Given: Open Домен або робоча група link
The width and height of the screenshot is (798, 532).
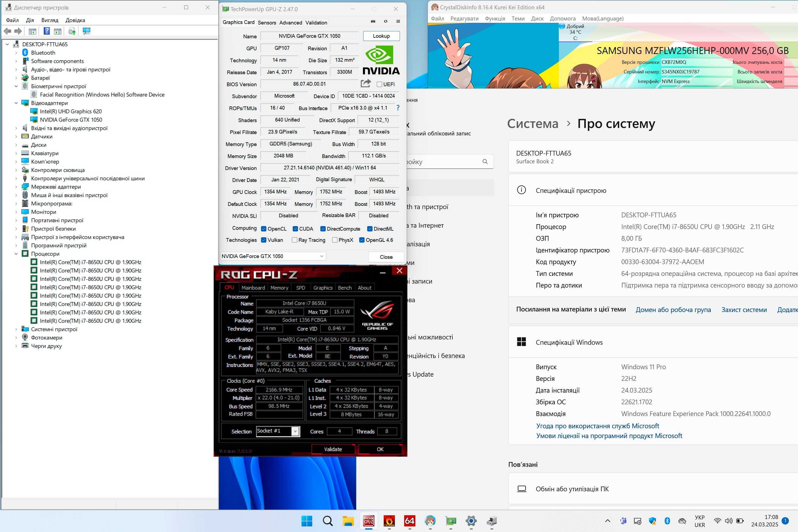Looking at the screenshot, I should coord(673,309).
